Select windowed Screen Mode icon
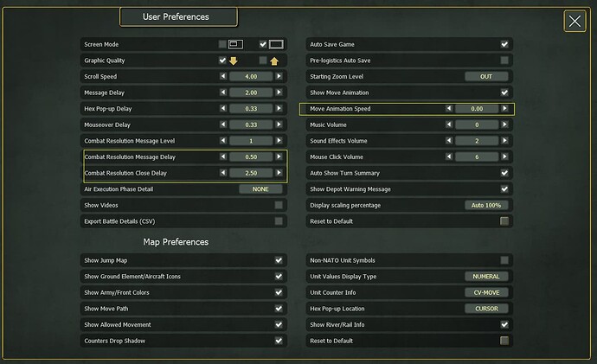This screenshot has height=364, width=597. tap(235, 44)
